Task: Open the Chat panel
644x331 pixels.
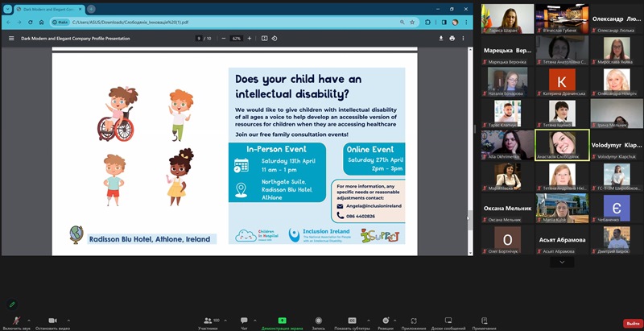Action: 244,321
